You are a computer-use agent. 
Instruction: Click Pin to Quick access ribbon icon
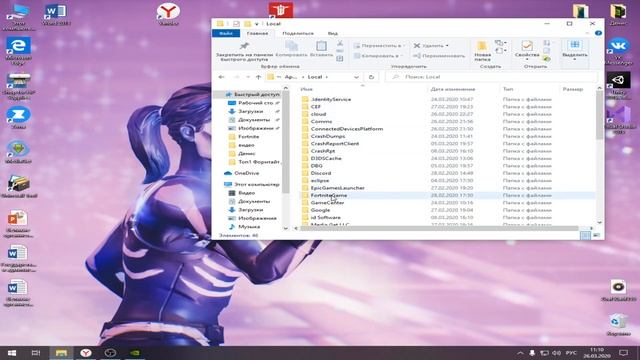(x=244, y=46)
